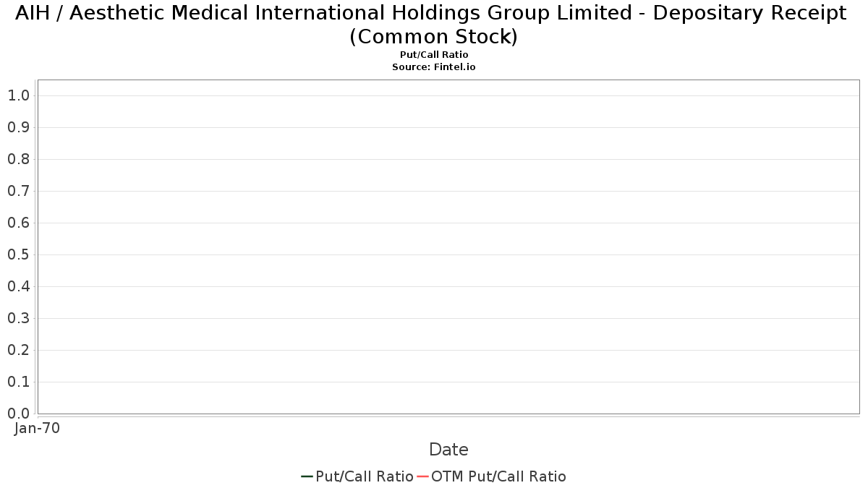Click the Put/Call Ratio legend entry
Screen dimensions: 868x488
(x=357, y=476)
